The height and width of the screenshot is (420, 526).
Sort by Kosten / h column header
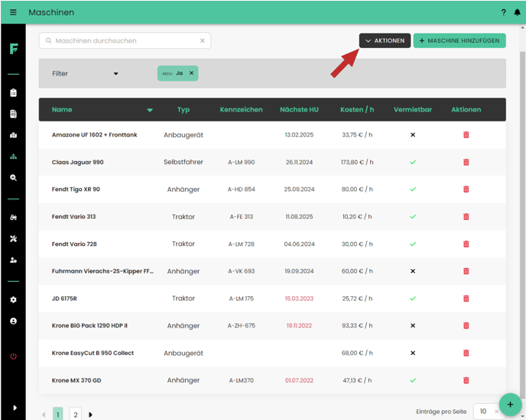[357, 110]
